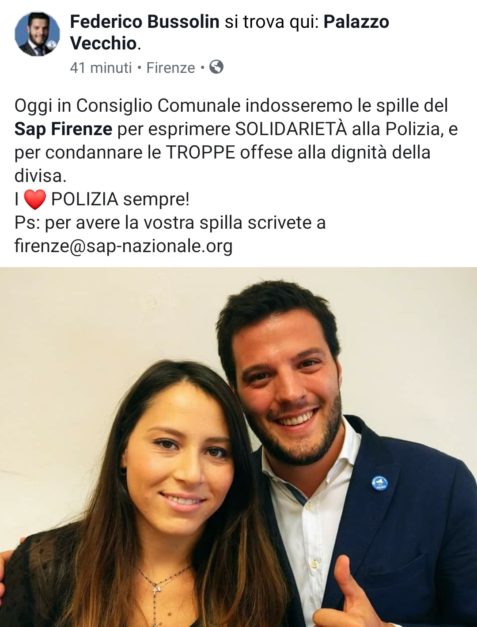477x627 pixels.
Task: Click Federico Bussolin's round profile avatar
Action: coord(37,34)
